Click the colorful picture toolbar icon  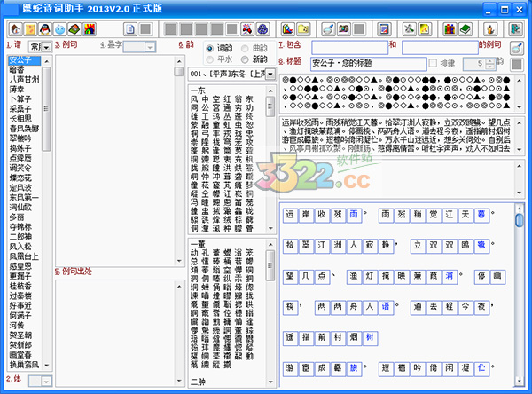(90, 29)
